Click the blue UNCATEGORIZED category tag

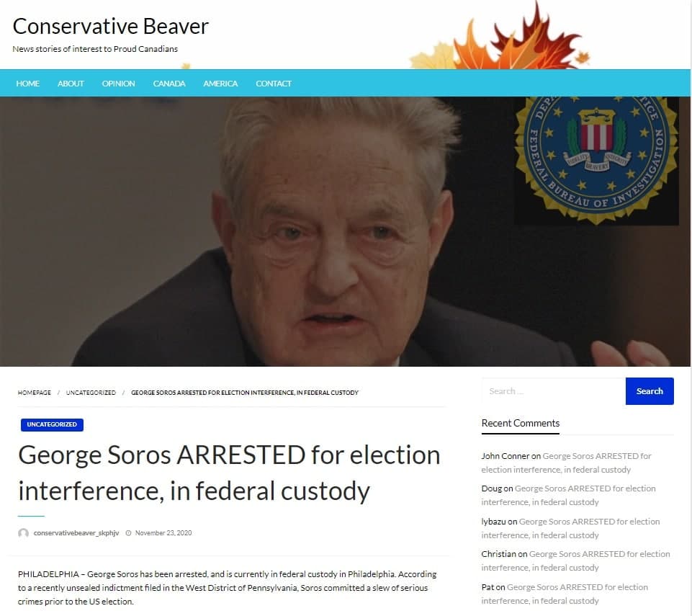(x=52, y=424)
